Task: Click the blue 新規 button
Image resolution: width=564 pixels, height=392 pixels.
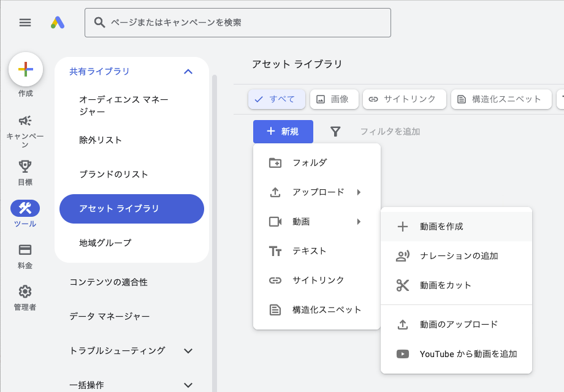Action: (283, 132)
